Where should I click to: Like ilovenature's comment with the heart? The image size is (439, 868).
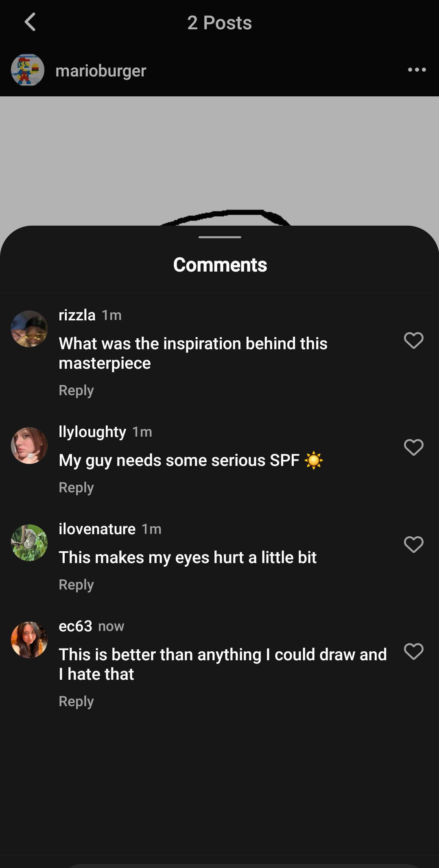click(413, 544)
